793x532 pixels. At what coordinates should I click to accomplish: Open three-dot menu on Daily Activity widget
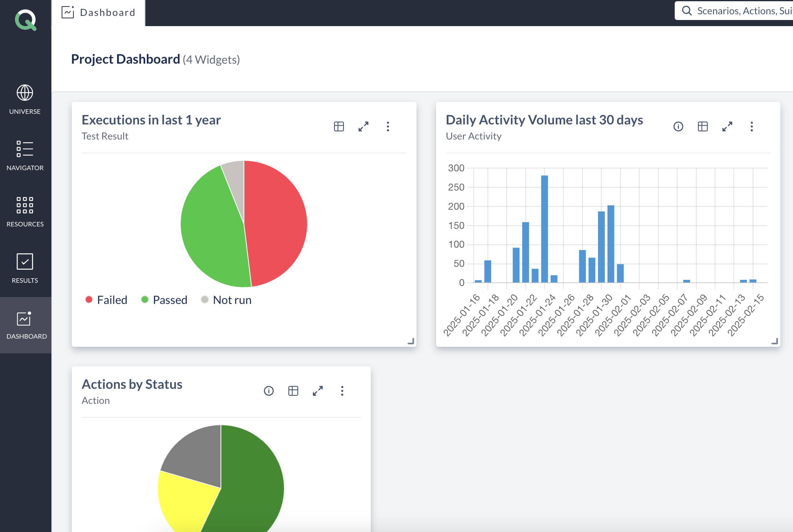(x=752, y=126)
